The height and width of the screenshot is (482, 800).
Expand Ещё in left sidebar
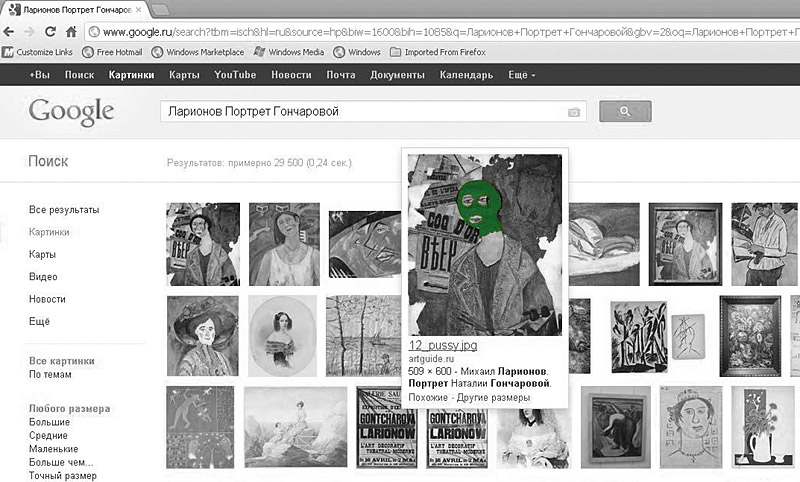pyautogui.click(x=39, y=322)
